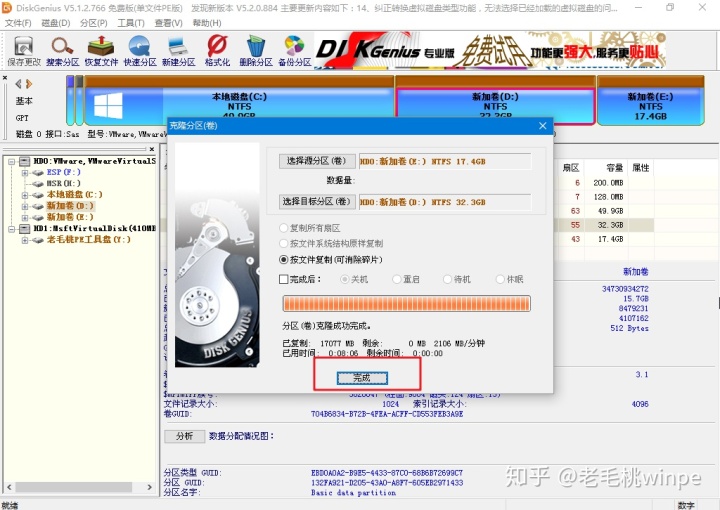Launch the 恢复文件 recover files tool
The width and height of the screenshot is (720, 510).
tap(101, 50)
